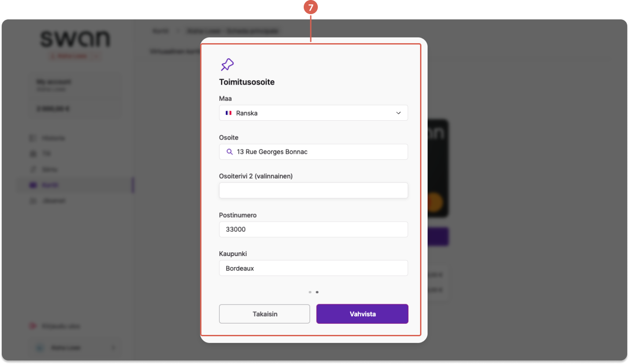Screen dimensions: 629x364
Task: Click the Takaisin button
Action: (264, 314)
